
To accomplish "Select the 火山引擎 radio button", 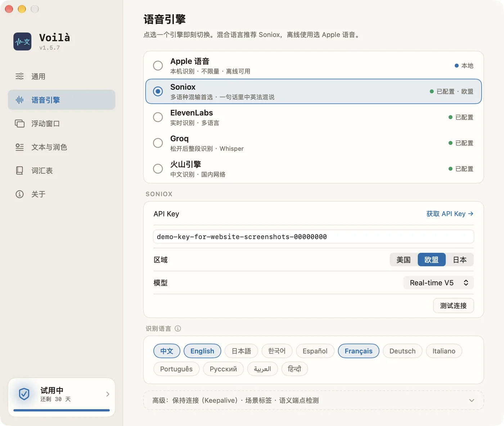I will click(x=158, y=169).
